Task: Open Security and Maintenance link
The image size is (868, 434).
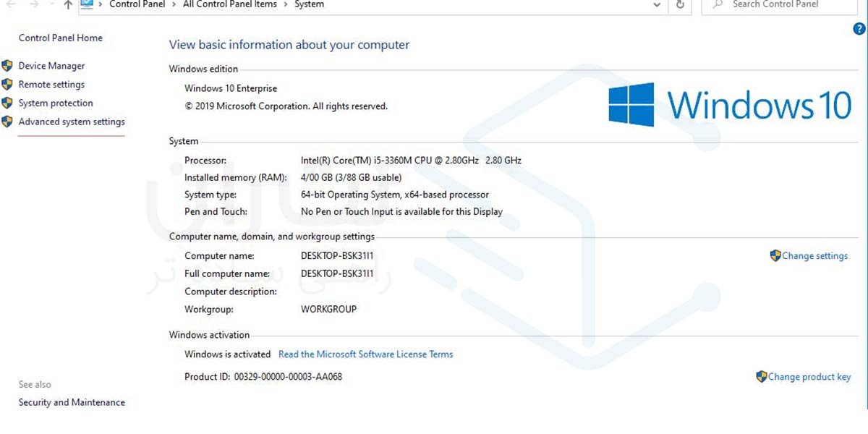Action: (72, 403)
